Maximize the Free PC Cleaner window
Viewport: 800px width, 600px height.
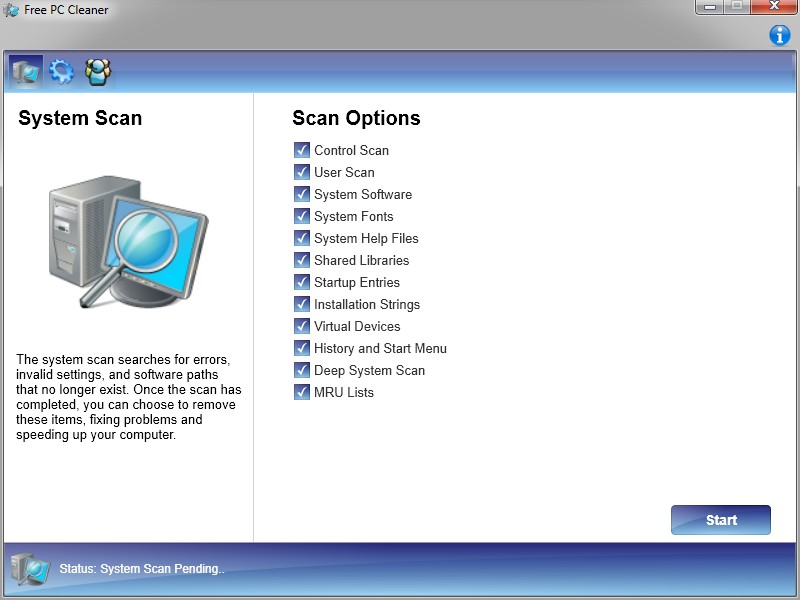[x=737, y=7]
